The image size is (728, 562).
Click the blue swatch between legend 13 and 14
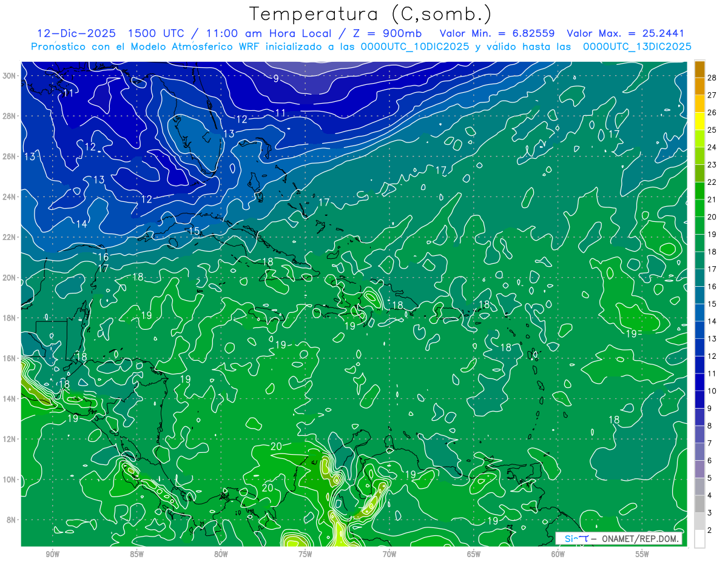tap(699, 330)
